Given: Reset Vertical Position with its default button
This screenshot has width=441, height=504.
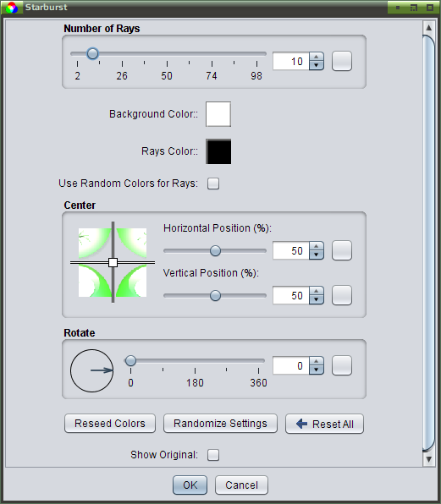Looking at the screenshot, I should tap(342, 295).
